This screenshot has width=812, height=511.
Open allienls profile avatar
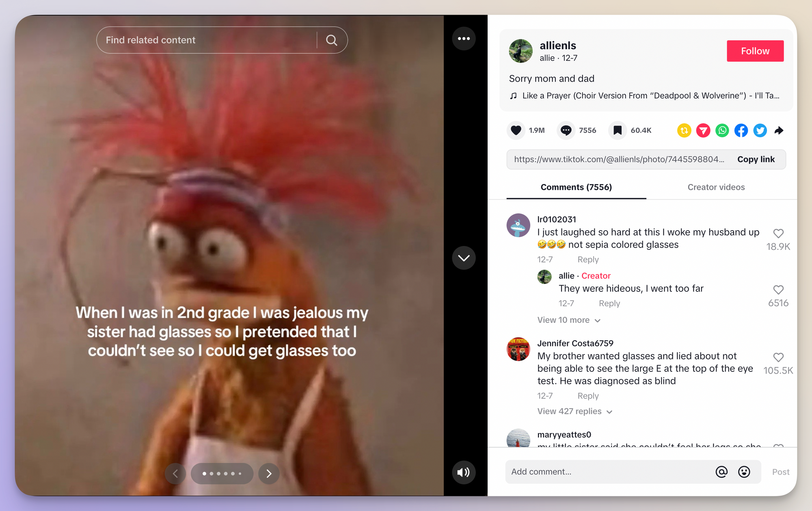521,51
